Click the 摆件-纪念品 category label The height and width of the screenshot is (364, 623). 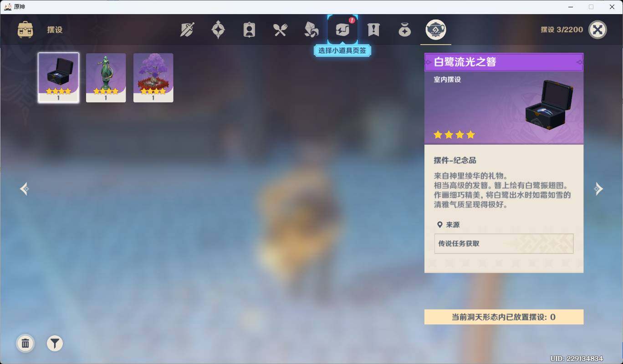point(455,161)
